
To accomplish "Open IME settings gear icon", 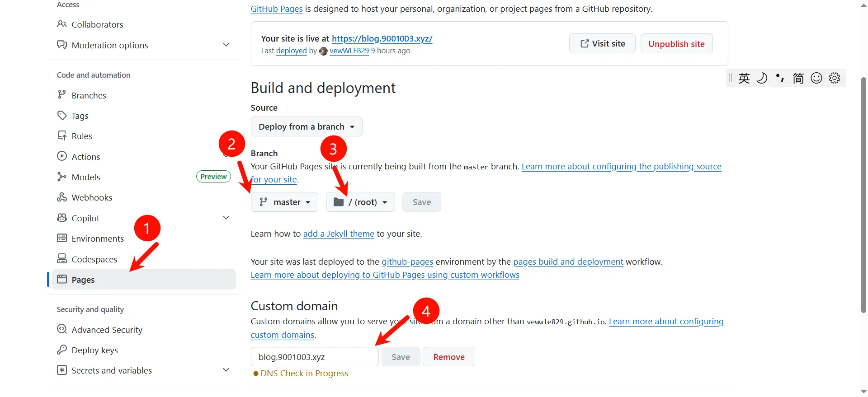I will 835,78.
